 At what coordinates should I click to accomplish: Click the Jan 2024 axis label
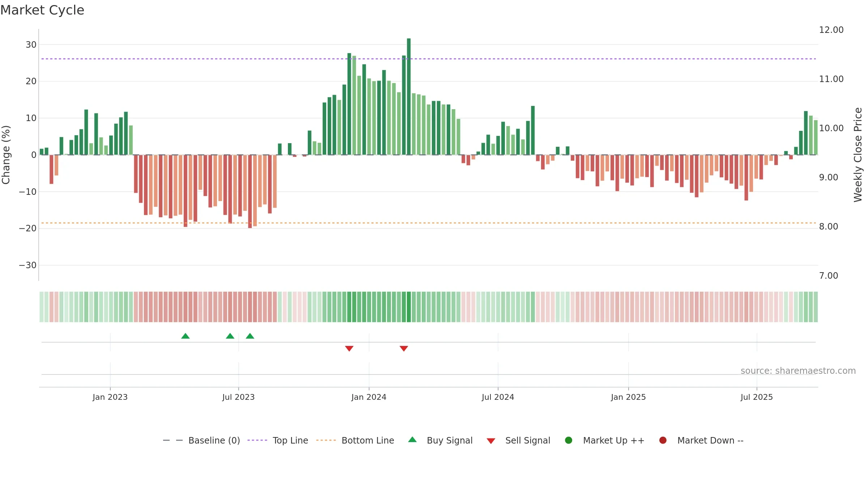369,397
